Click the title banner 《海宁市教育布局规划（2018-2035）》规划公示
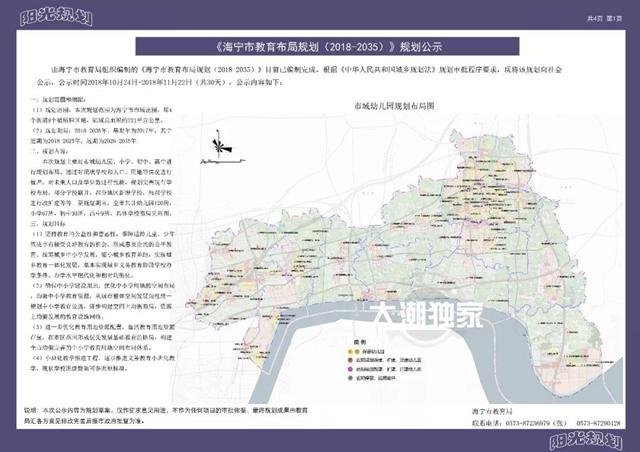This screenshot has width=640, height=452. pos(327,47)
